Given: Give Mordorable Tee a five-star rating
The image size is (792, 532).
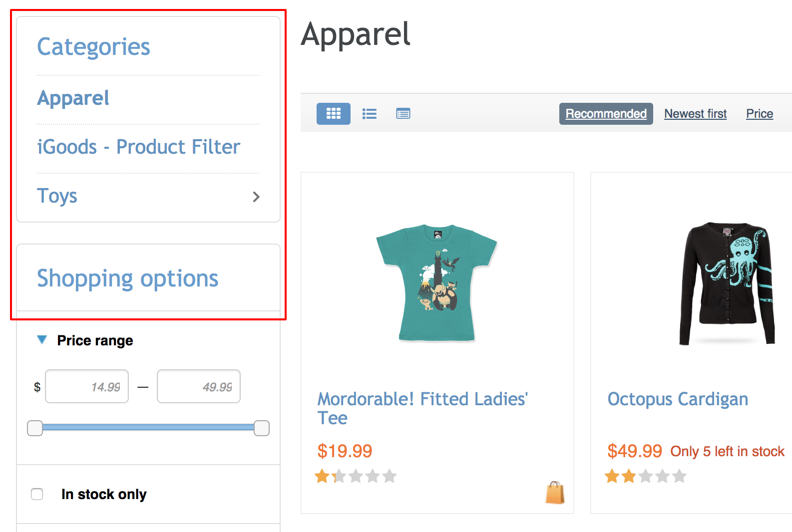Looking at the screenshot, I should tap(390, 476).
